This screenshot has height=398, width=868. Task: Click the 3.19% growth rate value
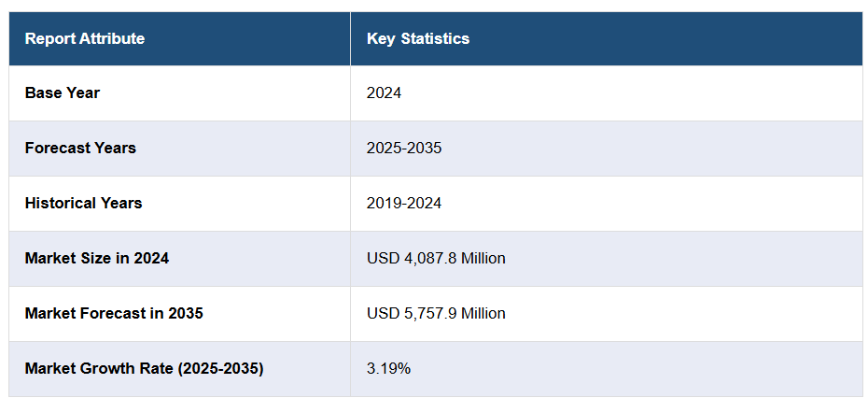[388, 368]
